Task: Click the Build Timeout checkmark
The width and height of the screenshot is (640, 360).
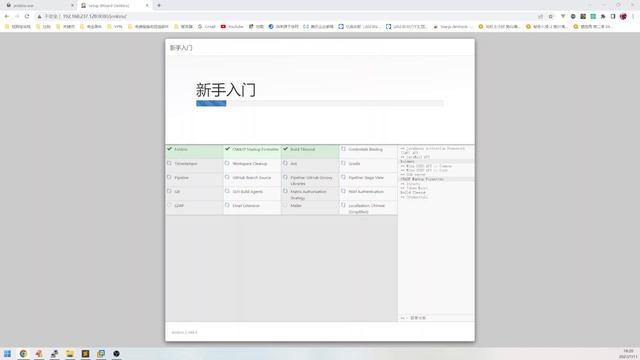Action: (285, 149)
